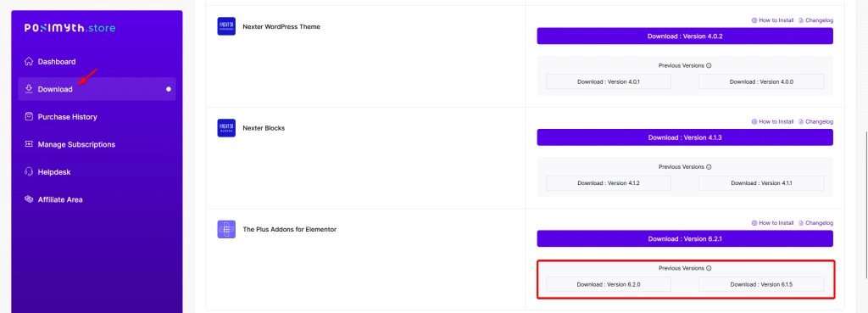
Task: Select the Download menu item
Action: [97, 88]
